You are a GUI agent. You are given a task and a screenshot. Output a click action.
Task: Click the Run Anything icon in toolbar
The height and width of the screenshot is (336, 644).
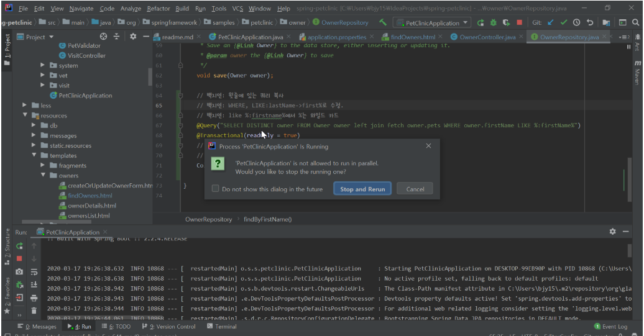pyautogui.click(x=623, y=22)
